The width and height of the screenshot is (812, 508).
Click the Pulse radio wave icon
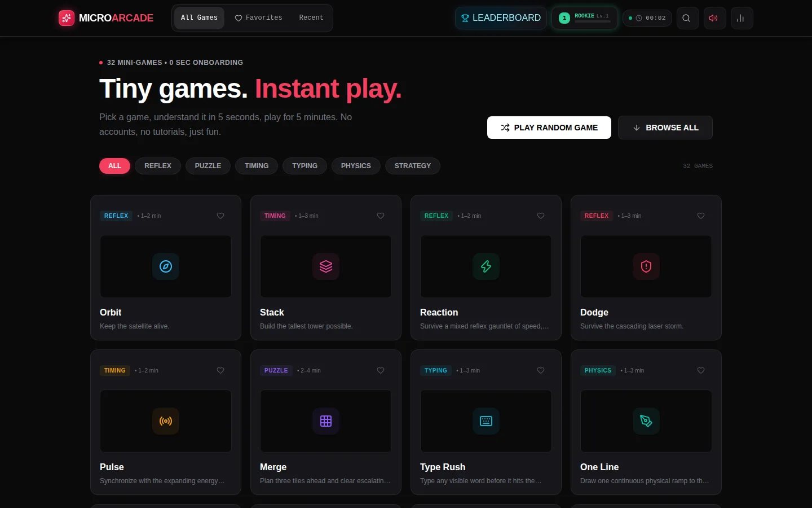(166, 421)
